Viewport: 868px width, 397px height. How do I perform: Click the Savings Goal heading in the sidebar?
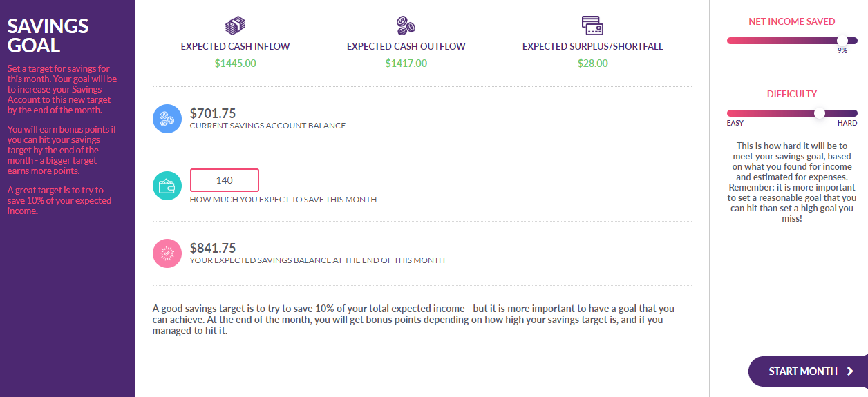[48, 36]
